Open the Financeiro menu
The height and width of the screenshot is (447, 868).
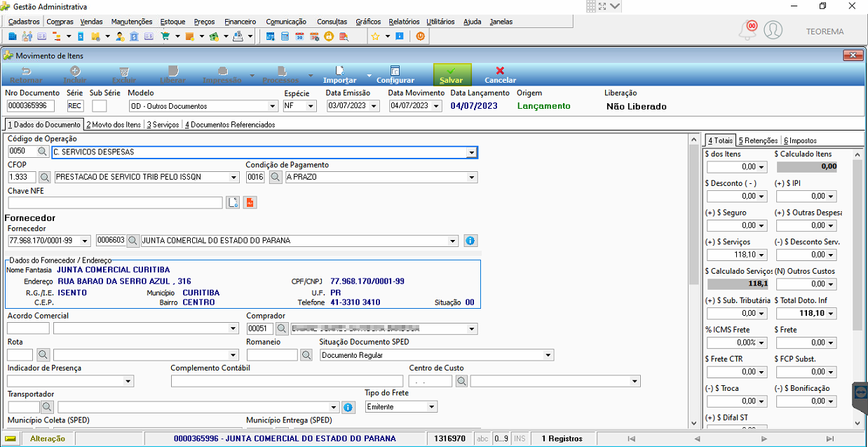(240, 22)
